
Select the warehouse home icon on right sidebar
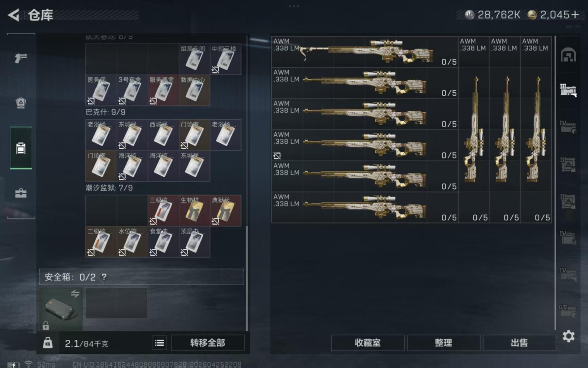[x=568, y=55]
